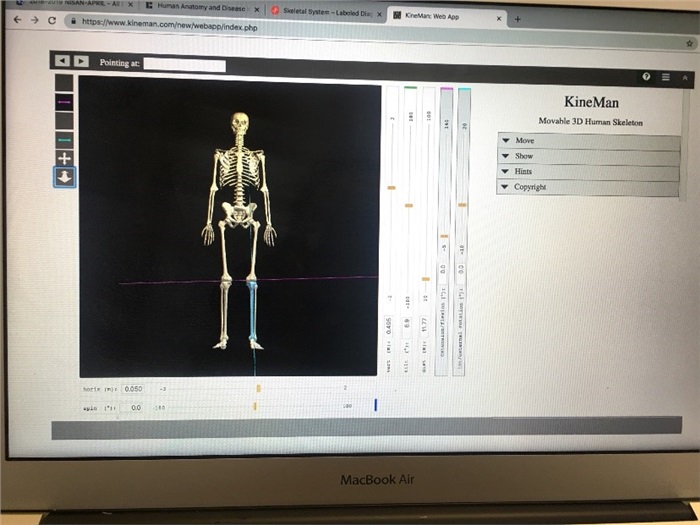700x525 pixels.
Task: Click the blank square below magenta icon
Action: click(x=64, y=121)
